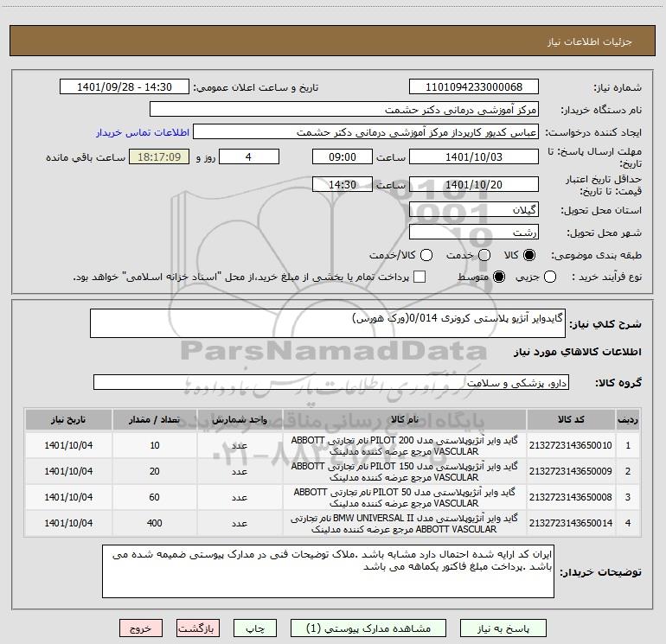
Task: Click quantity 20 in PILOT 150 row
Action: [155, 471]
